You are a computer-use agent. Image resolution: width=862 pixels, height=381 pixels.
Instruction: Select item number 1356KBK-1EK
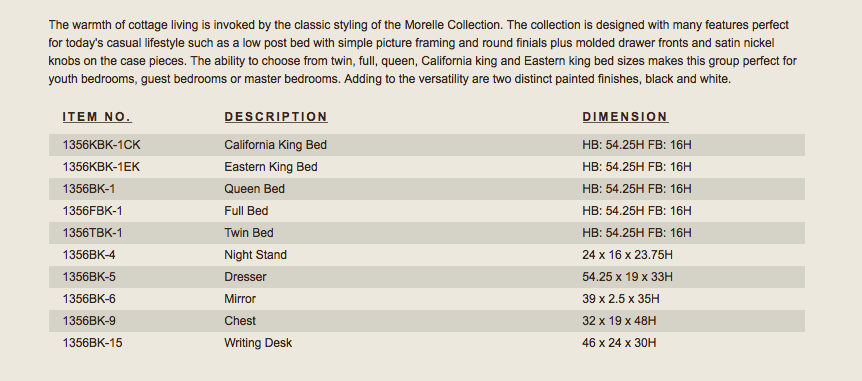[x=101, y=167]
